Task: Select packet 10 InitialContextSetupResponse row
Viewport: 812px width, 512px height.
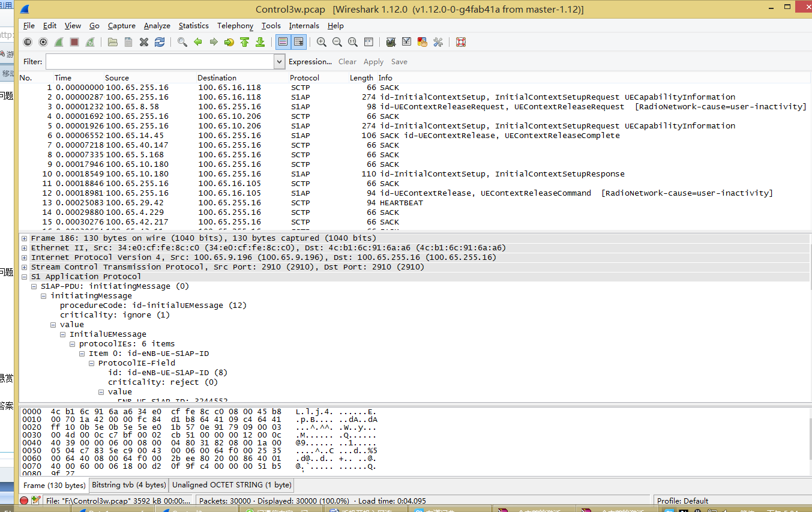Action: 414,174
